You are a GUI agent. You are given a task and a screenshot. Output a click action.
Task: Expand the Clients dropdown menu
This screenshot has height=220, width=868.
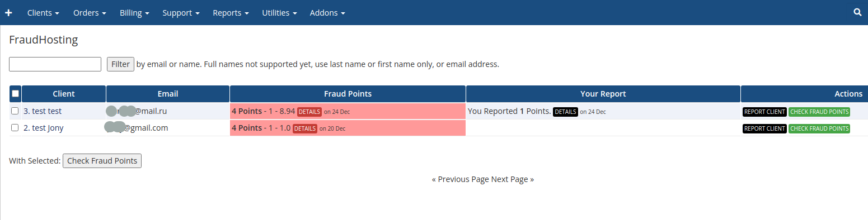click(x=43, y=12)
